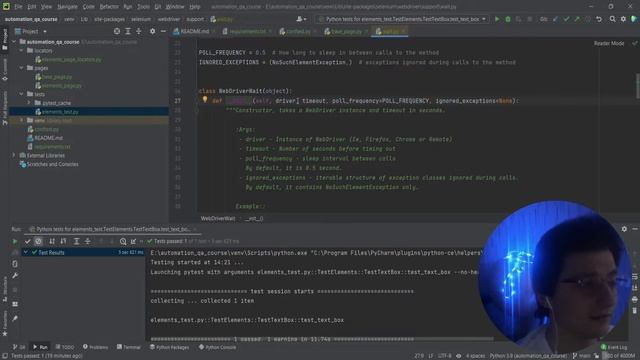Toggle the Structure tool window side tab
The width and height of the screenshot is (640, 360).
tap(4, 289)
